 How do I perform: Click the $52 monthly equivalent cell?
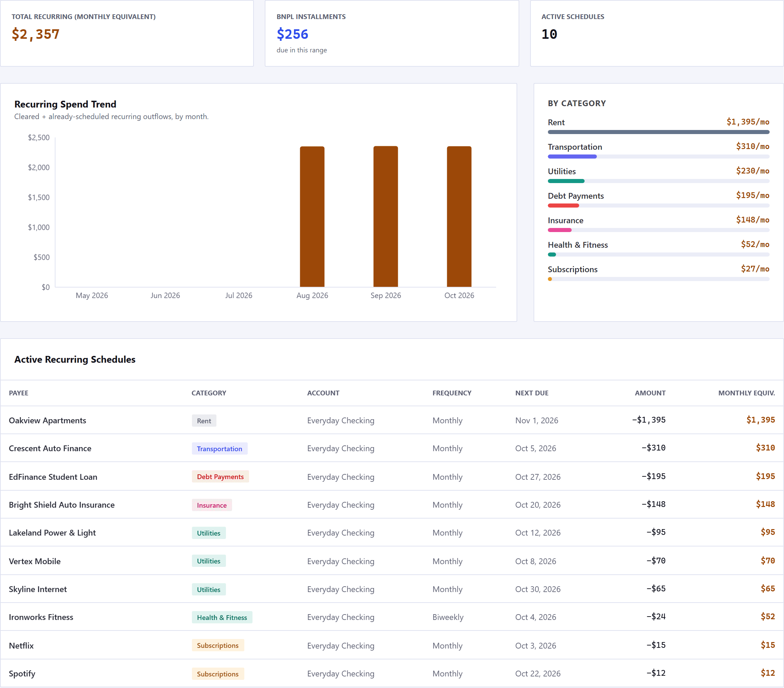pos(768,617)
